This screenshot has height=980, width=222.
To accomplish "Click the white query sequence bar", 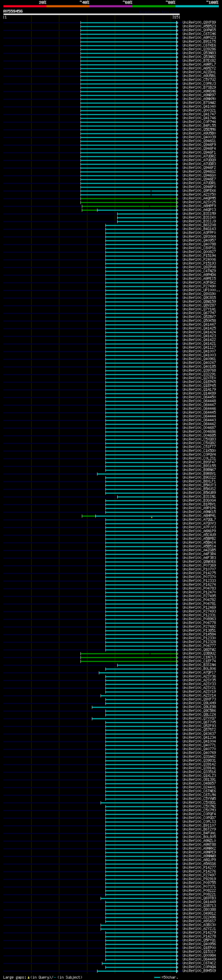I will click(92, 15).
